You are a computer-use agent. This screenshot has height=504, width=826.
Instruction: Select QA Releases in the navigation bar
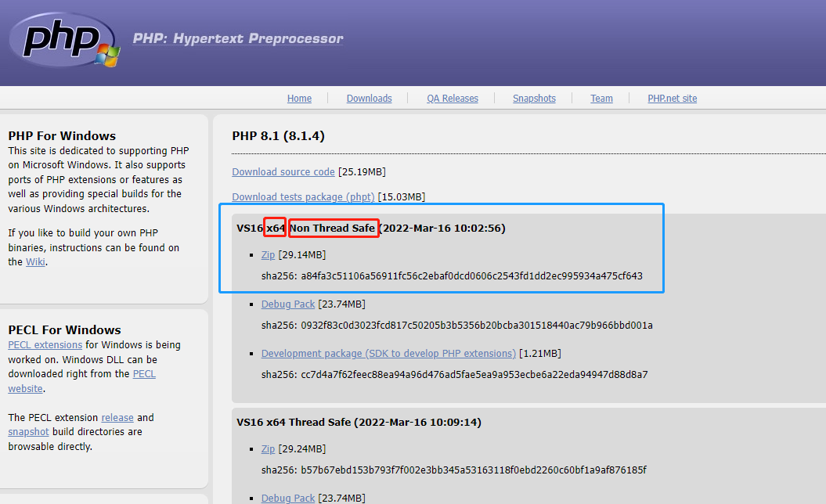point(452,99)
